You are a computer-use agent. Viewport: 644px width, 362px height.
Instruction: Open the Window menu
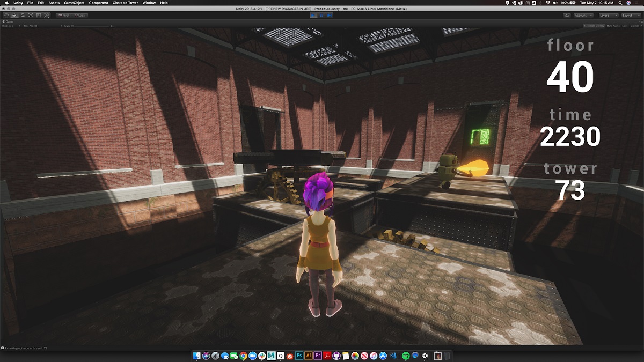click(149, 3)
